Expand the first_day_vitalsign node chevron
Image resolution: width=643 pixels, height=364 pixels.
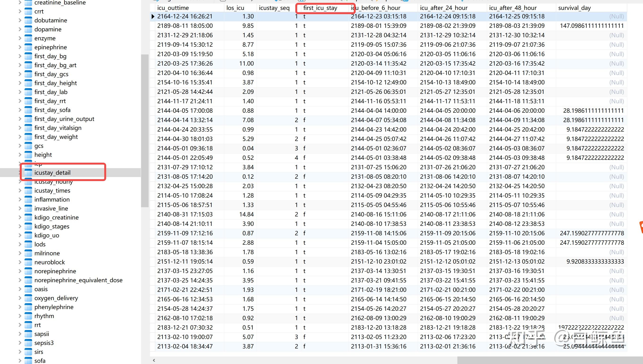click(x=20, y=128)
